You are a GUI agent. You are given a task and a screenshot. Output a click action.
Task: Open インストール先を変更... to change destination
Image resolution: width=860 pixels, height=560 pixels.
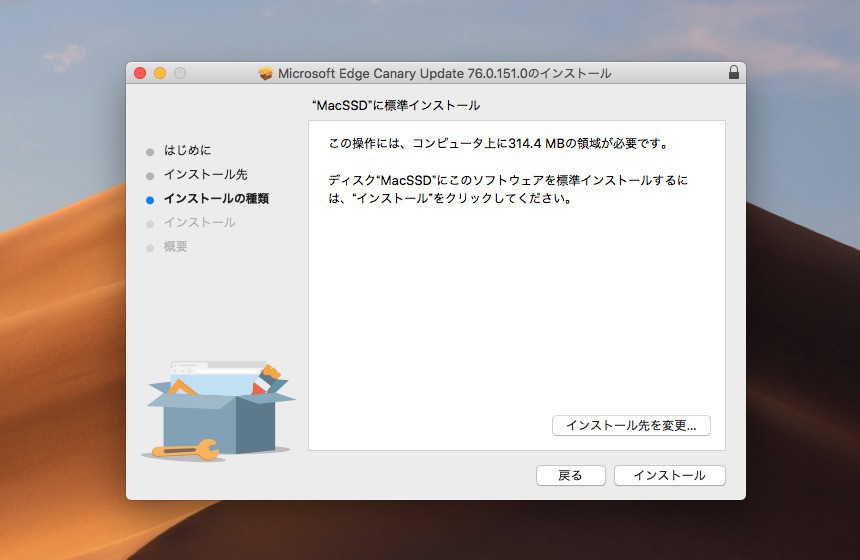click(x=631, y=426)
